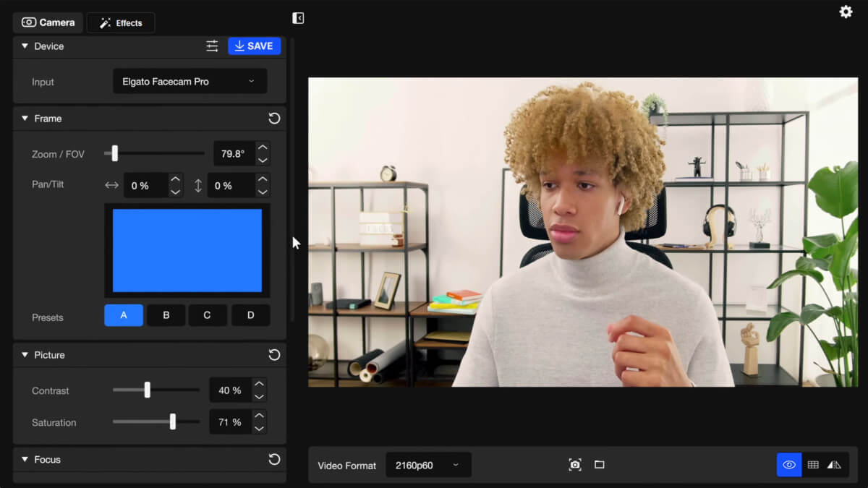
Task: Select Pan/Tilt preset B
Action: pyautogui.click(x=166, y=315)
